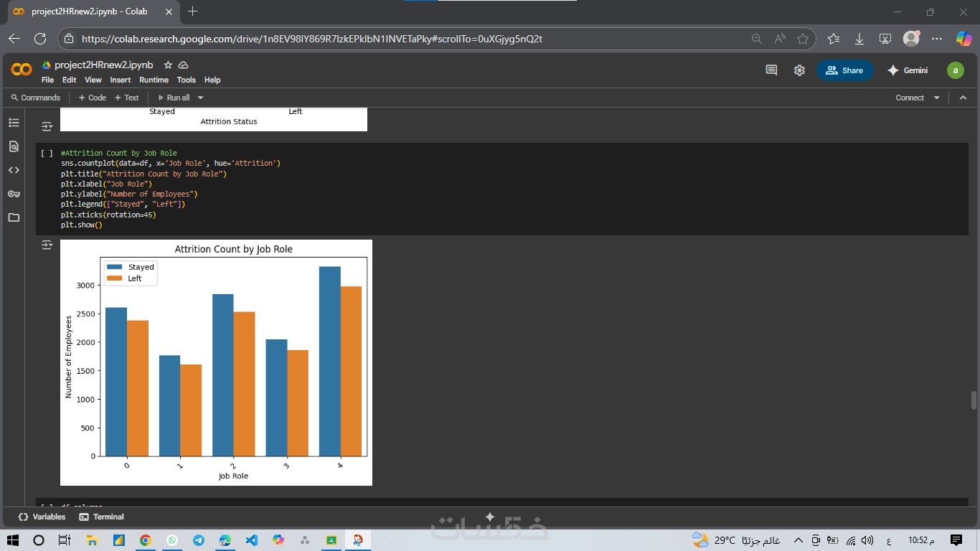Click the browser address bar URL
Image resolution: width=980 pixels, height=551 pixels.
click(x=312, y=39)
